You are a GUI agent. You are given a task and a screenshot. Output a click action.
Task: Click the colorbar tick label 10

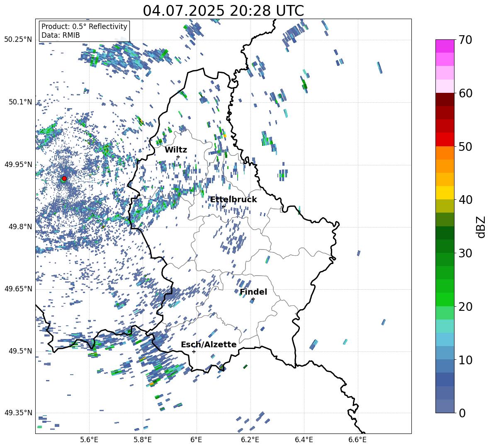pos(465,360)
